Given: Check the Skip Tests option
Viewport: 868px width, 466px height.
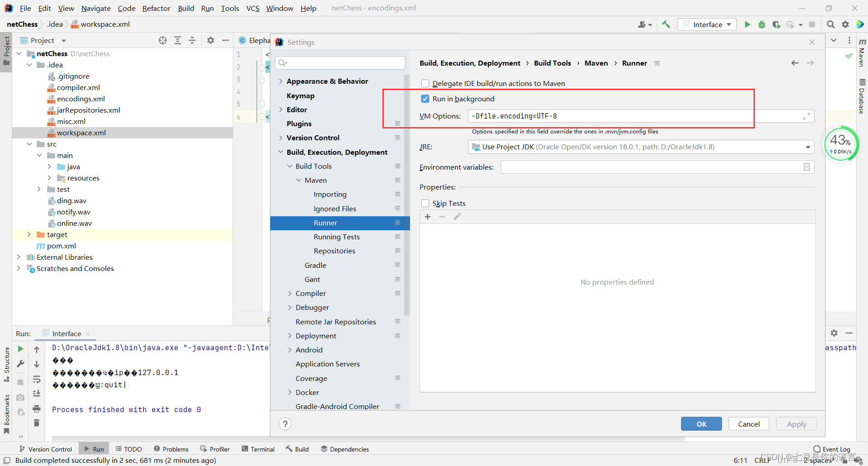Looking at the screenshot, I should tap(425, 203).
